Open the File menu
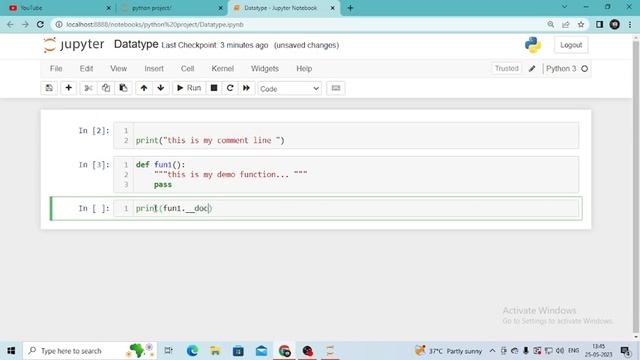 click(56, 69)
